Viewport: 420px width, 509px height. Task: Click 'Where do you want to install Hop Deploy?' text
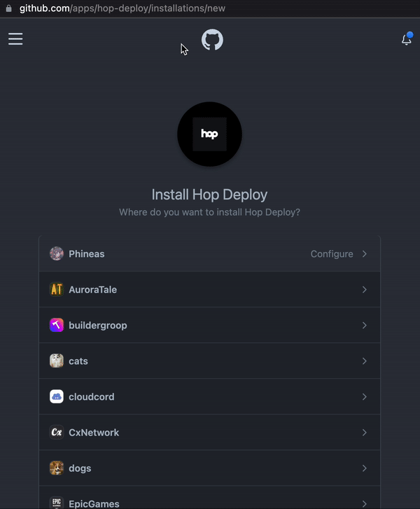point(210,212)
